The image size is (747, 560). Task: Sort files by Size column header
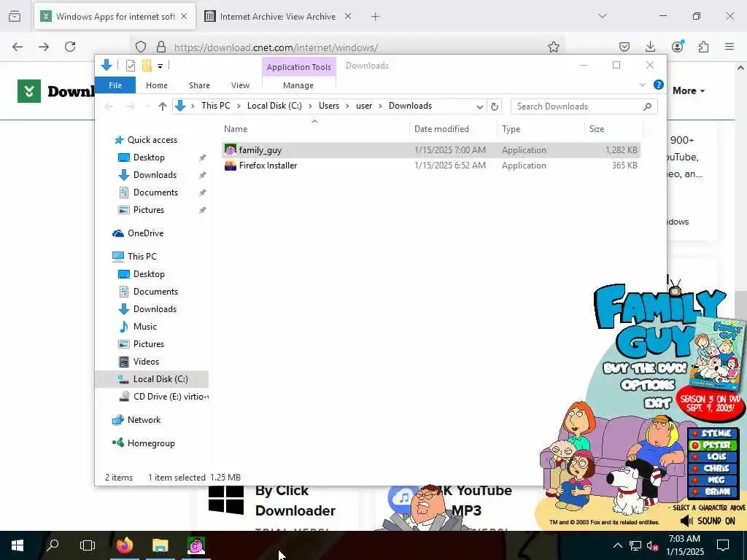pyautogui.click(x=597, y=129)
